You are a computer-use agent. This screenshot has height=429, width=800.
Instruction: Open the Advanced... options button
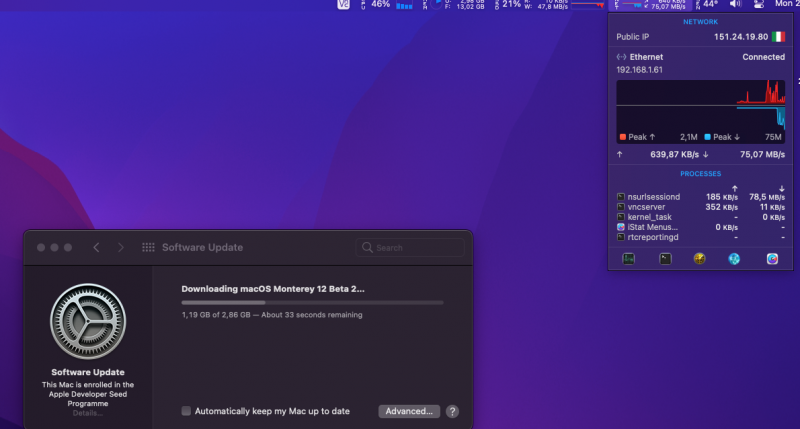[409, 411]
